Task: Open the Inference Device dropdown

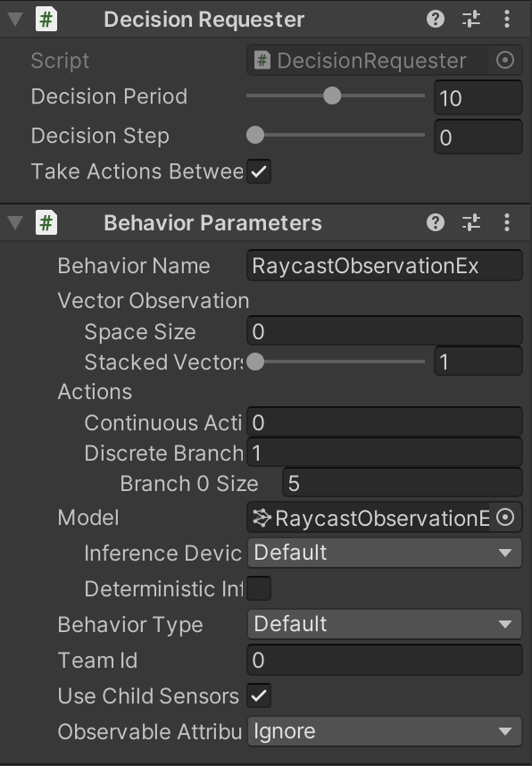Action: pyautogui.click(x=385, y=553)
